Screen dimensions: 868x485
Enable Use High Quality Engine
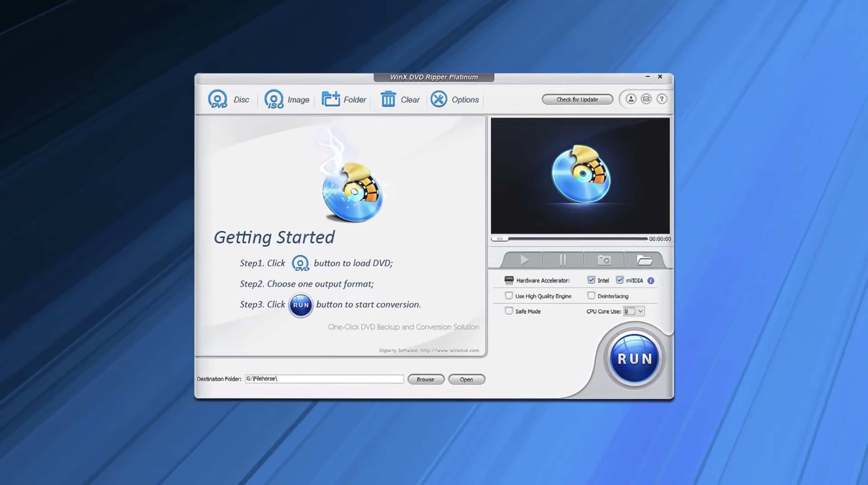pyautogui.click(x=509, y=296)
